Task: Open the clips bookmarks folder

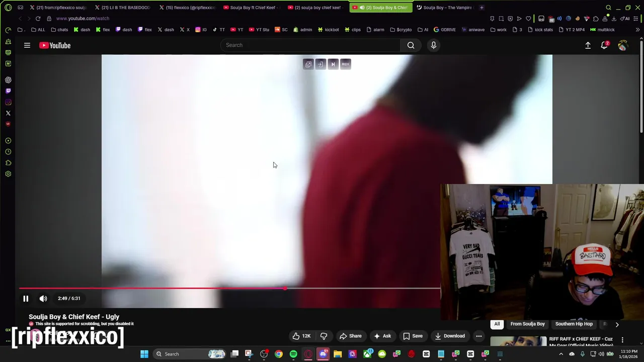Action: coord(353,30)
